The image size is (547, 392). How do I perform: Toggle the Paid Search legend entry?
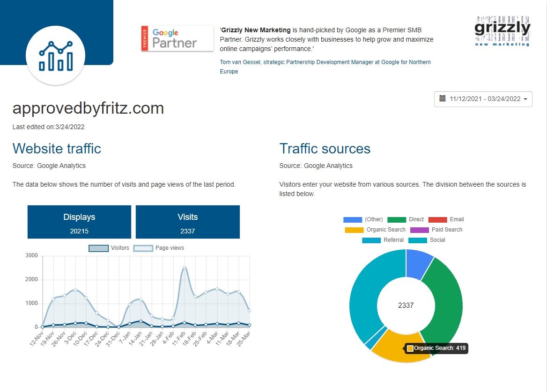coord(436,230)
